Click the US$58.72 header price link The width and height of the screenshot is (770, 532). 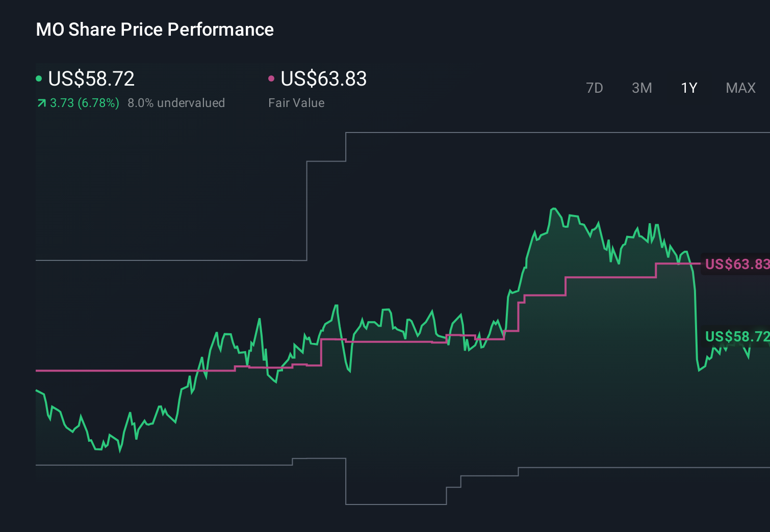(91, 78)
